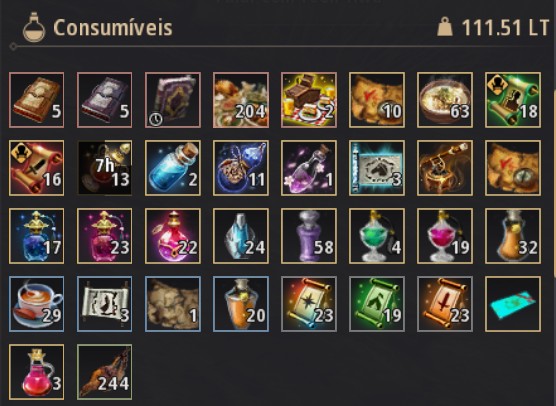Screen dimensions: 556x406
Task: Select the treasure map with compass
Action: [513, 168]
